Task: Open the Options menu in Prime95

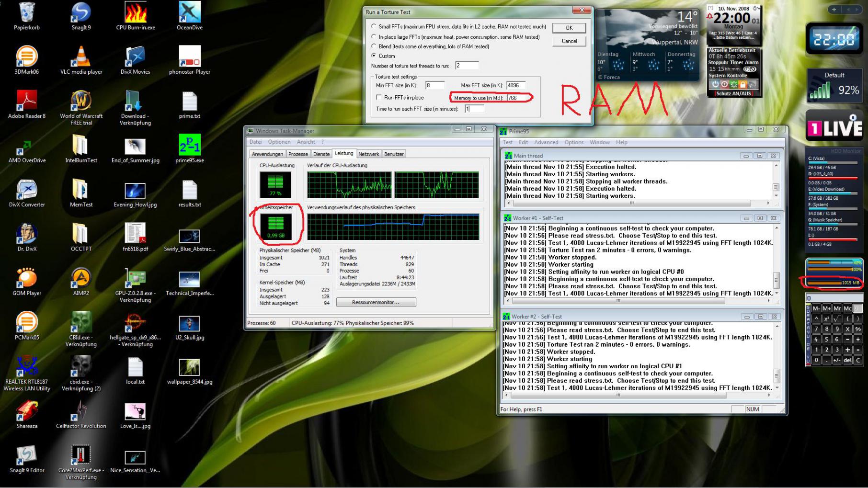Action: tap(573, 142)
